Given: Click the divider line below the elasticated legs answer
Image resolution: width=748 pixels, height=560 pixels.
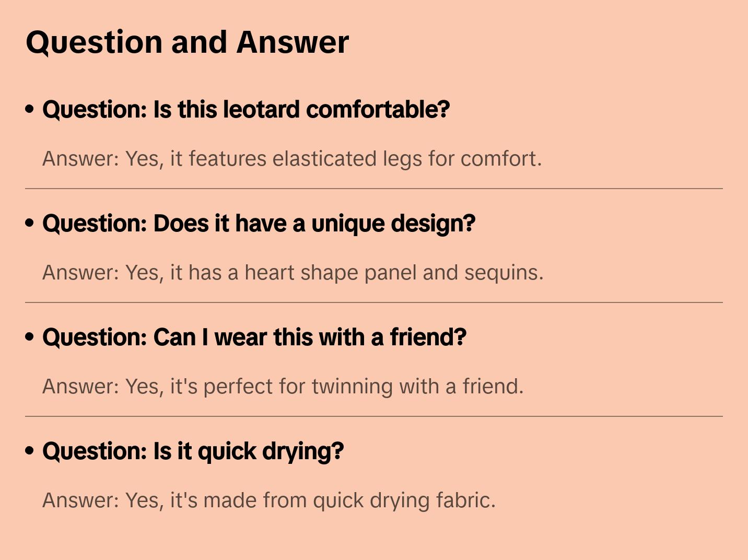Looking at the screenshot, I should [x=373, y=189].
